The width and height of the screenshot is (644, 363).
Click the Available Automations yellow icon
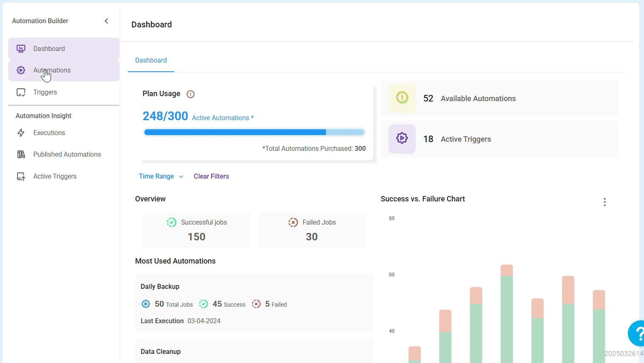[x=402, y=98]
